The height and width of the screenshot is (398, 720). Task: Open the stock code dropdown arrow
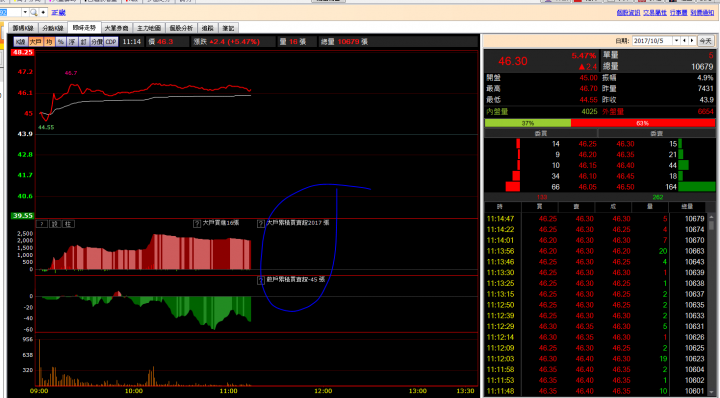tap(25, 12)
